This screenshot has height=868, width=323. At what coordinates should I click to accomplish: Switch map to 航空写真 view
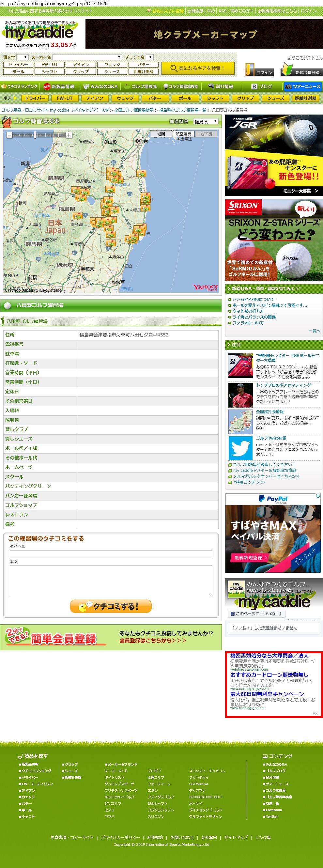184,134
